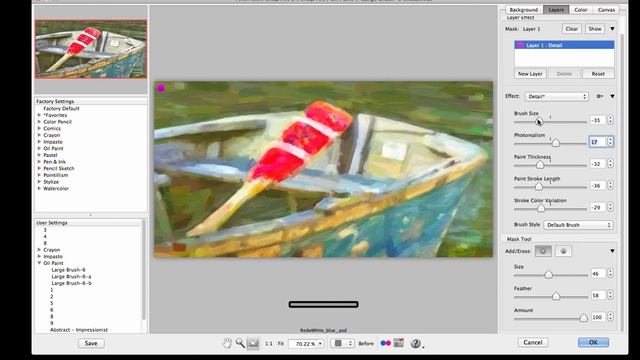Click OK to apply the effect

(x=593, y=342)
